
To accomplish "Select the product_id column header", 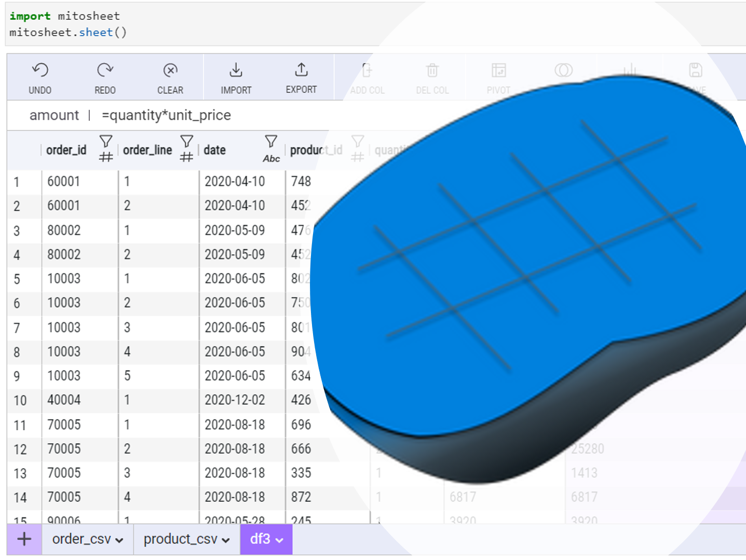I will (x=316, y=150).
